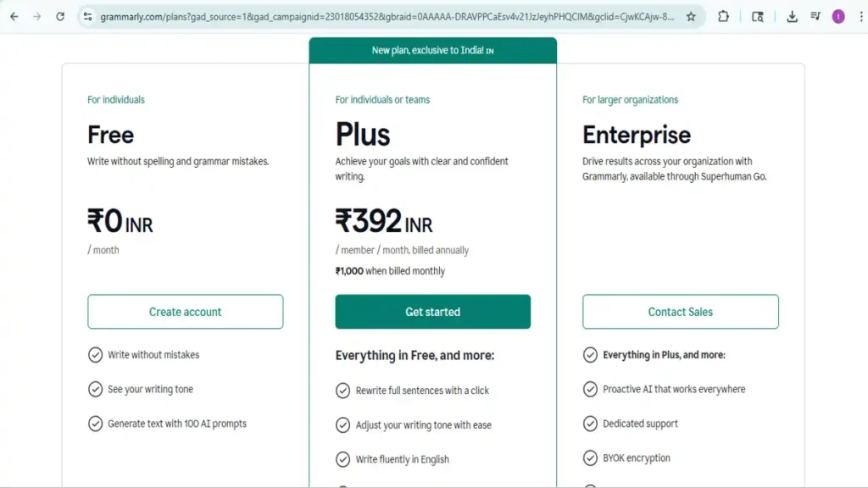Open site settings via the tune icon
Viewport: 868px width, 488px height.
tap(88, 16)
